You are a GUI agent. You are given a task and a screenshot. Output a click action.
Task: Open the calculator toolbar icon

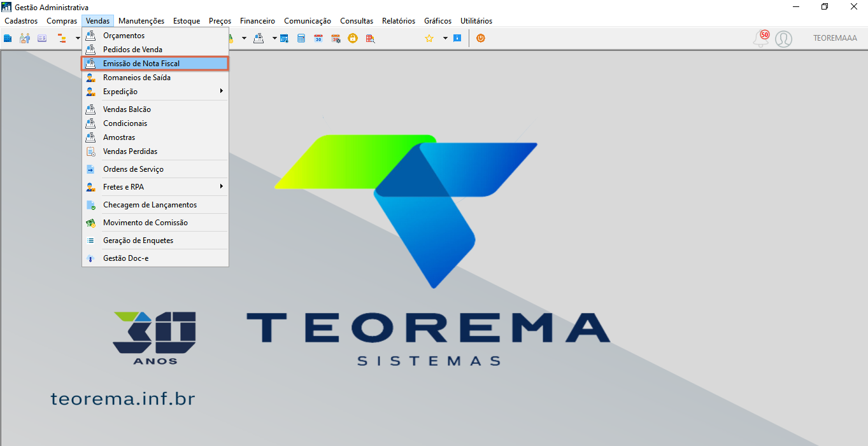[x=301, y=38]
